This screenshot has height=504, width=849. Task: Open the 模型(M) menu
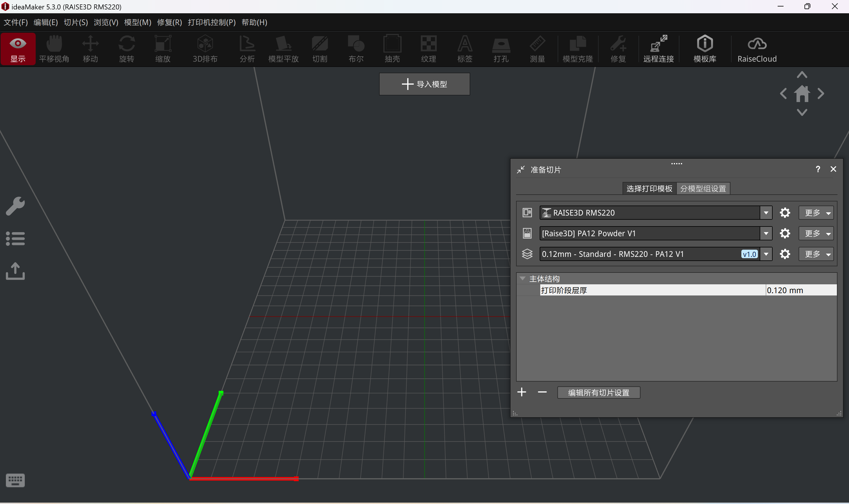137,22
